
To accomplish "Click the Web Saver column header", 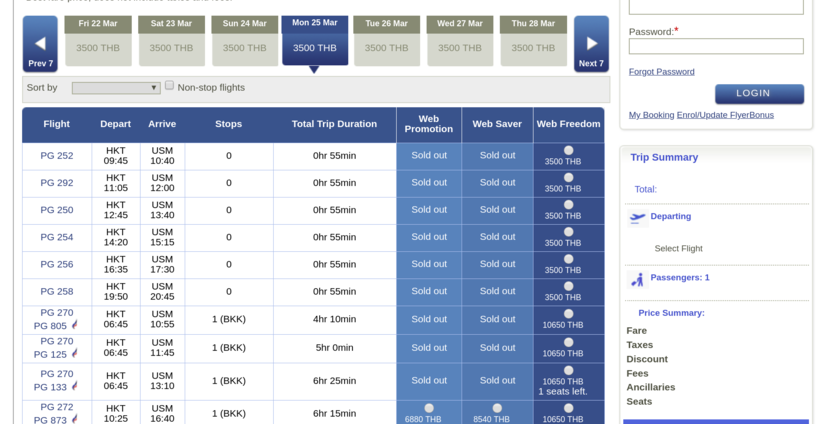I will click(x=497, y=124).
